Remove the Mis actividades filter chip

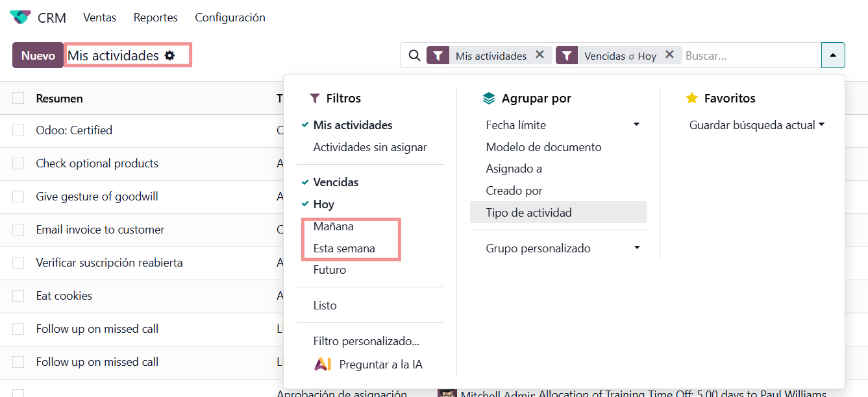point(539,55)
